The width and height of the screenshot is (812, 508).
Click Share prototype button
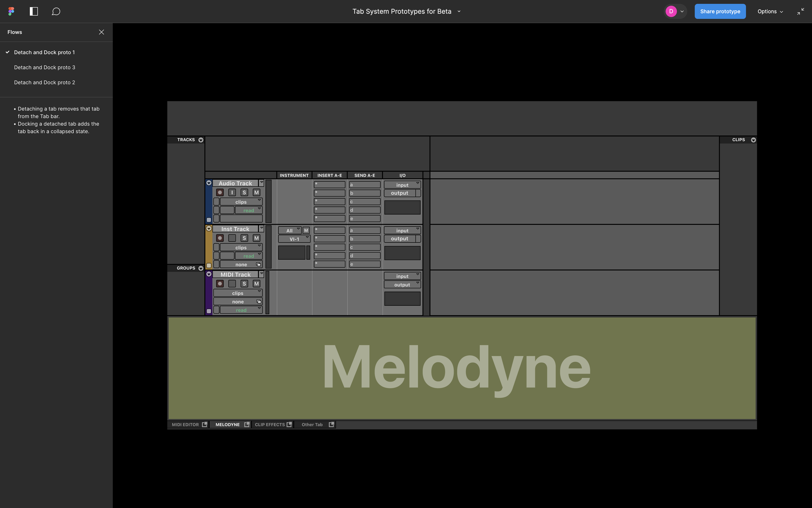tap(720, 11)
